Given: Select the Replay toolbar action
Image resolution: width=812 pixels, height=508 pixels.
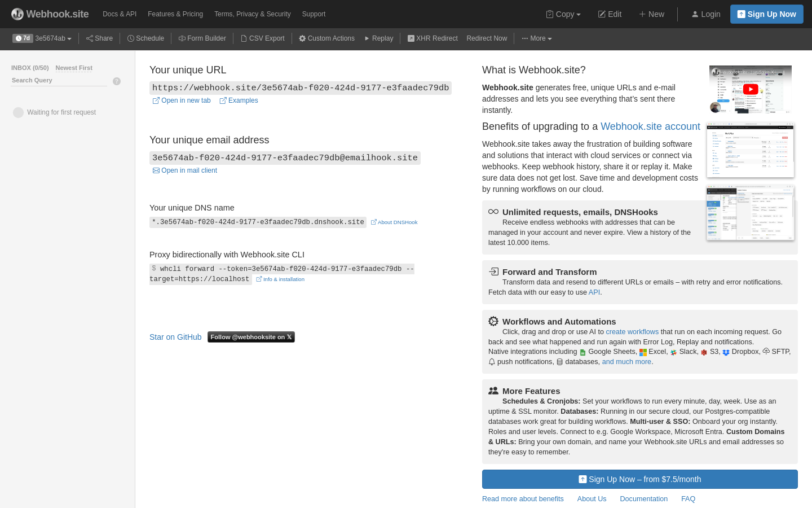Looking at the screenshot, I should tap(378, 38).
